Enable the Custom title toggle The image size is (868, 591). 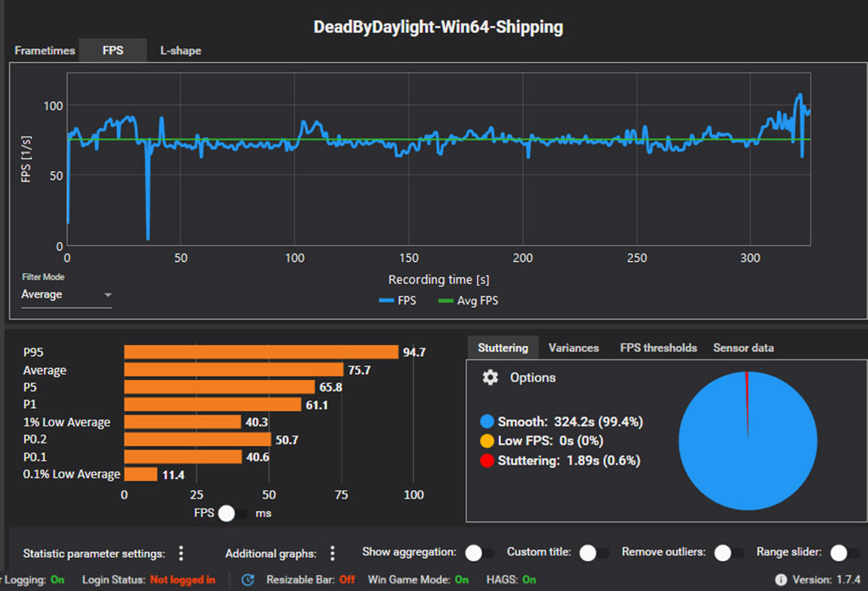[x=593, y=553]
